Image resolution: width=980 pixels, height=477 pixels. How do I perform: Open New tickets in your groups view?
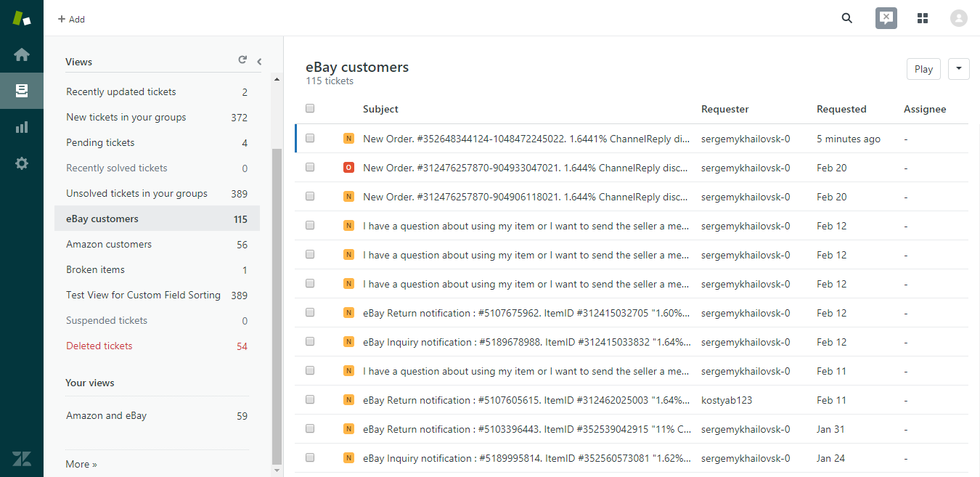coord(157,118)
